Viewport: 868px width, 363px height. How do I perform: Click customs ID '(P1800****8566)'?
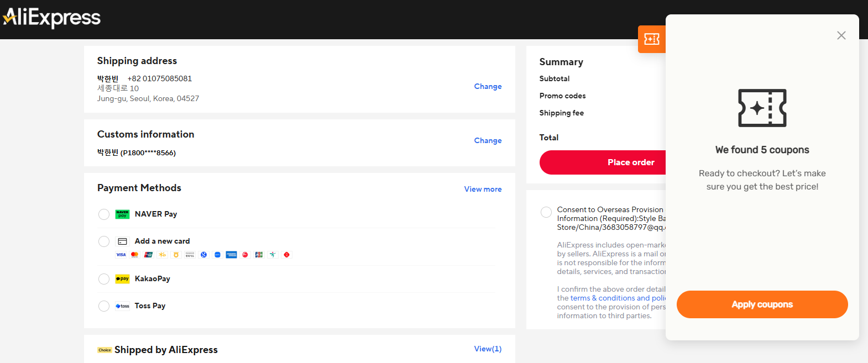click(148, 153)
